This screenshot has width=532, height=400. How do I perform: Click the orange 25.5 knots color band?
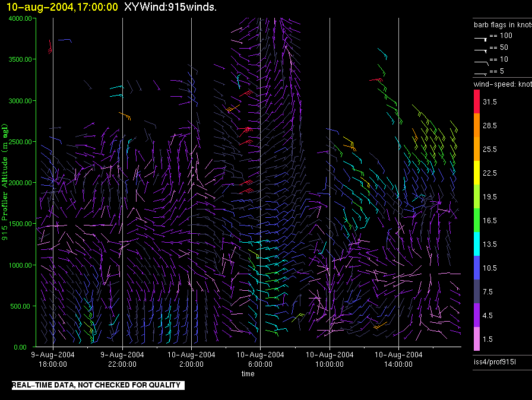click(x=477, y=148)
